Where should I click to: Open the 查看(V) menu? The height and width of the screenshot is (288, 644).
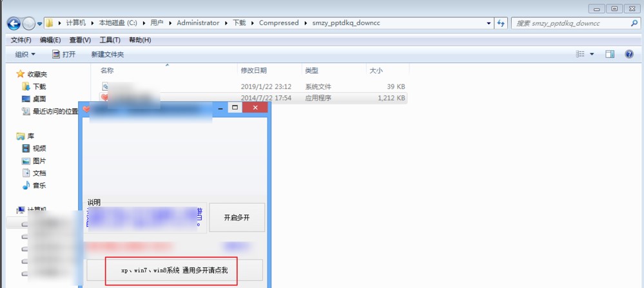point(80,40)
